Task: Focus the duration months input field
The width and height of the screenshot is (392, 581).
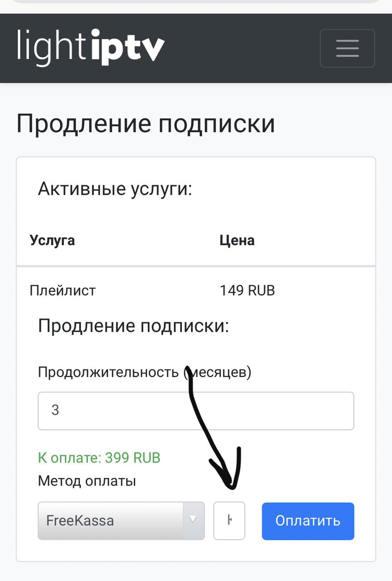Action: point(196,411)
